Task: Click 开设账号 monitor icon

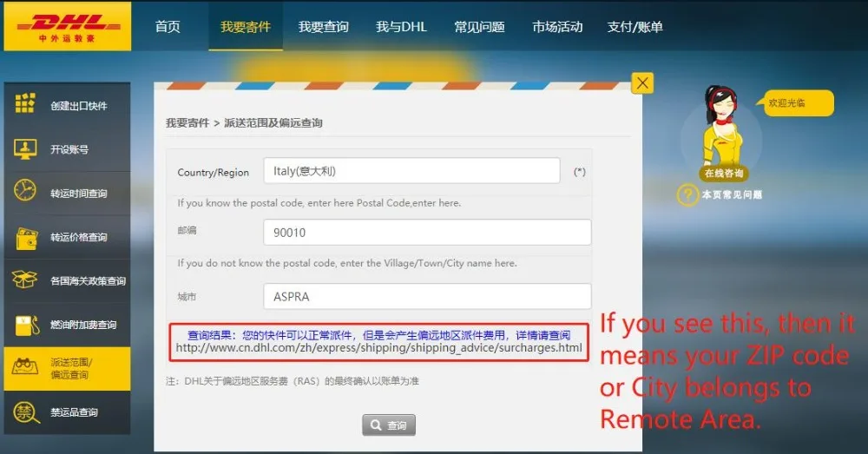Action: [x=25, y=148]
